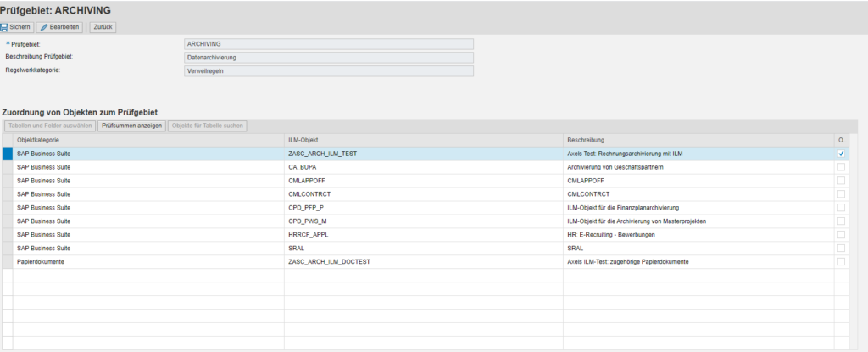Tick the checkbox for CA_BUPA row

[x=841, y=167]
